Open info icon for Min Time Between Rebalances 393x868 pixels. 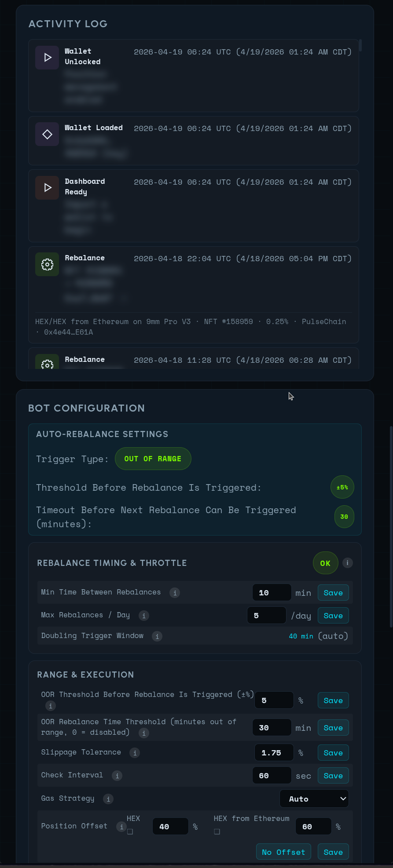175,593
